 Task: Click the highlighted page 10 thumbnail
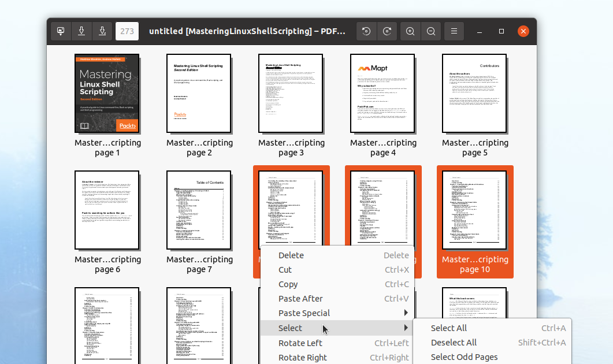474,210
